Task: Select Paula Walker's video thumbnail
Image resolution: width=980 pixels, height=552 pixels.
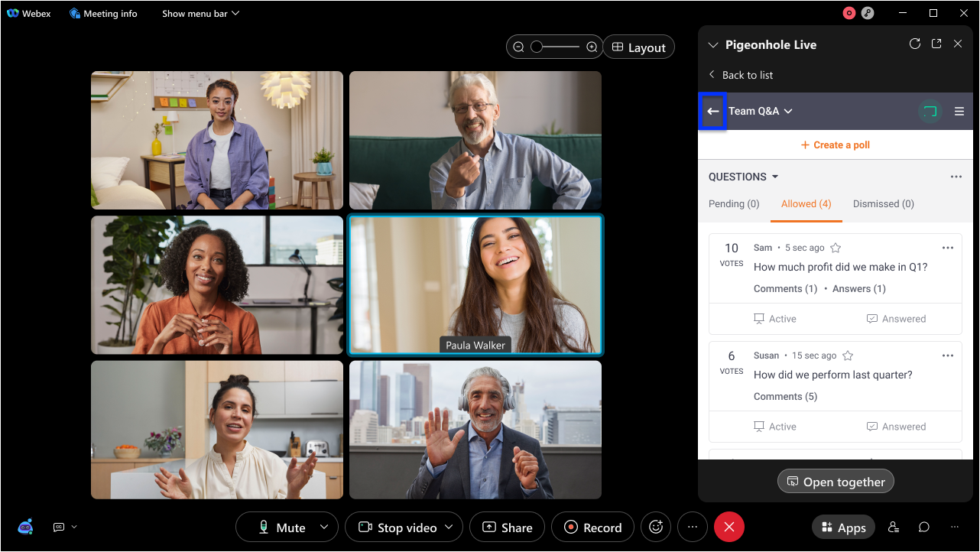Action: pyautogui.click(x=475, y=284)
